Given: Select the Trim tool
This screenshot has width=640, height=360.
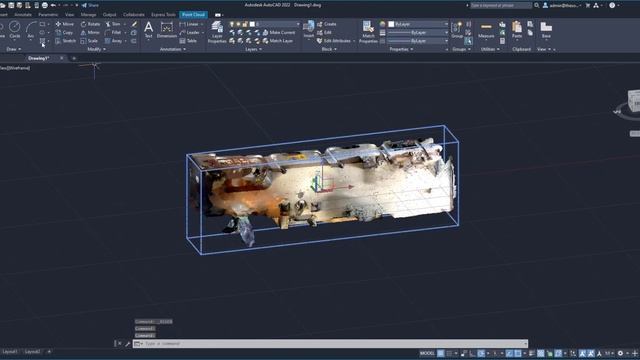Looking at the screenshot, I should (113, 24).
